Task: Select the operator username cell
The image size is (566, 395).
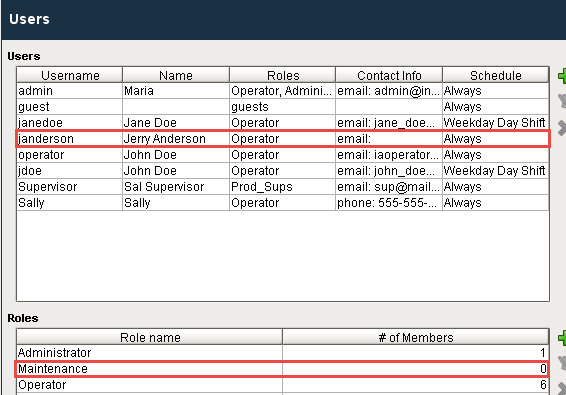Action: (x=70, y=155)
